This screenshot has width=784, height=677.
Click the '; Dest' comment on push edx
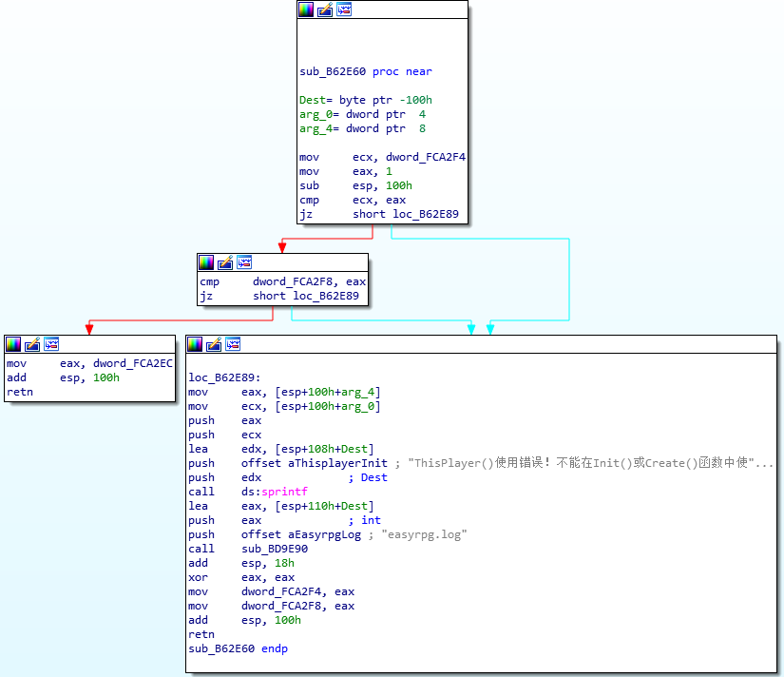point(368,477)
